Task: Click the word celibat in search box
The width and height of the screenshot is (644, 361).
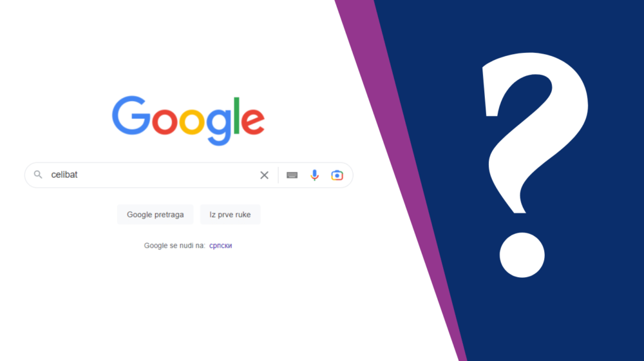Action: pos(64,175)
